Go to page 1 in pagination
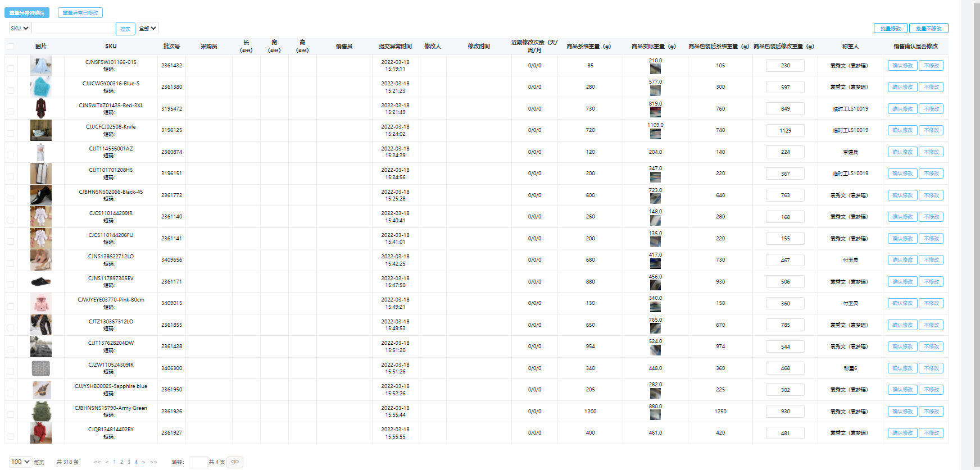 pos(115,462)
